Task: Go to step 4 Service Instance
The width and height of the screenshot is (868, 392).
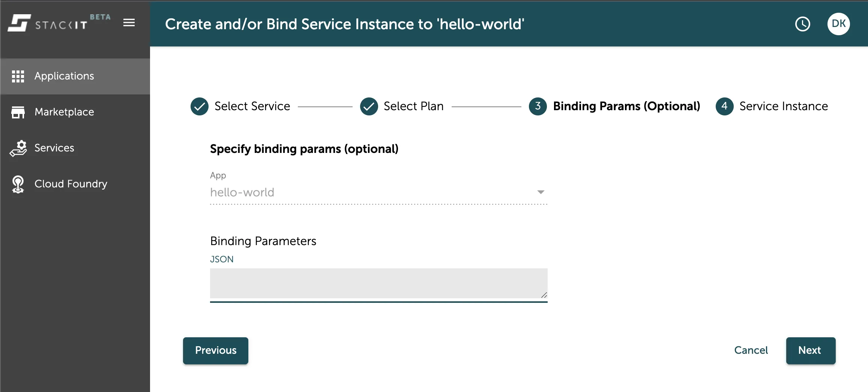Action: (x=725, y=106)
